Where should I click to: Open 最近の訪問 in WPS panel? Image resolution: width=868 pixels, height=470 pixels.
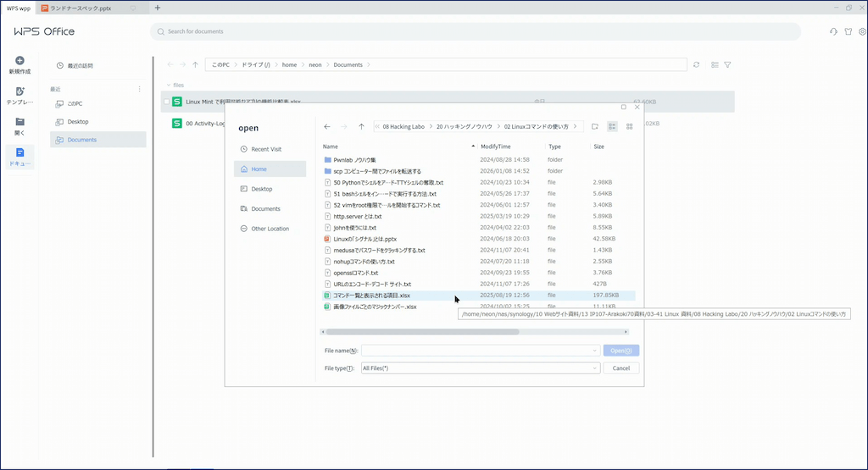pos(75,66)
